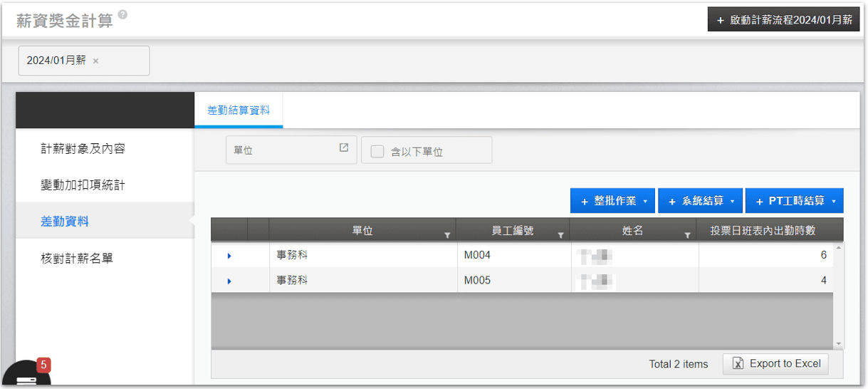
Task: Click the filter icon in 姓名 column
Action: coord(687,234)
